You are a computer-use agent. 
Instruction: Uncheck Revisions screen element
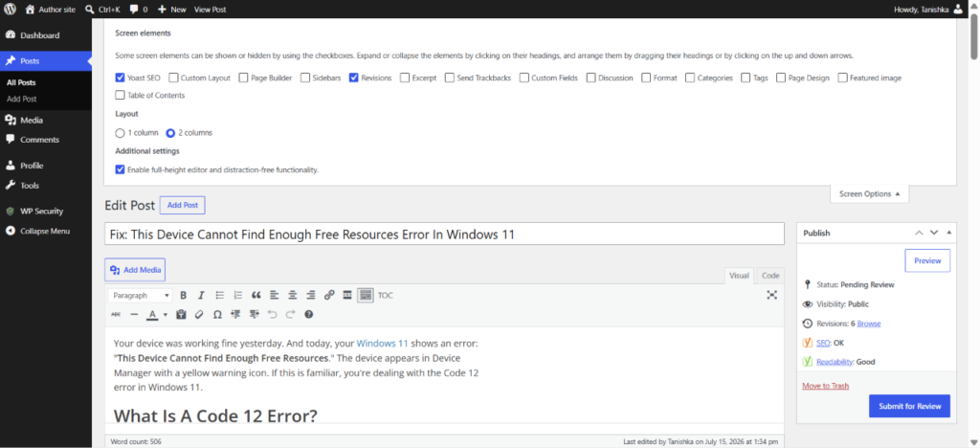click(354, 78)
